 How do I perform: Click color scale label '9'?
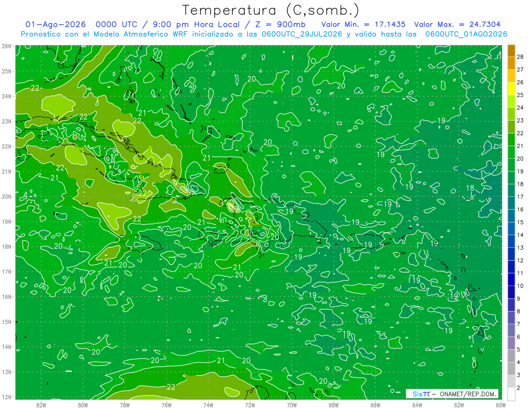point(519,298)
